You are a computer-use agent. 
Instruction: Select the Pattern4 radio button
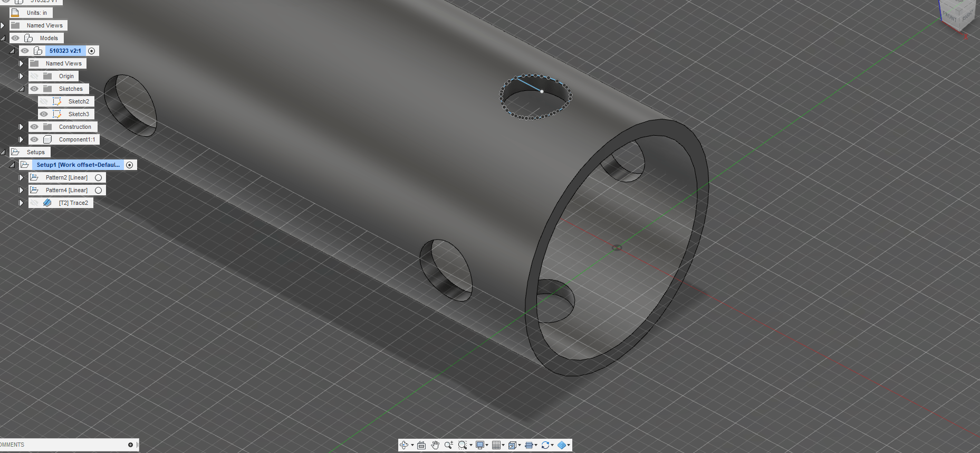tap(98, 190)
